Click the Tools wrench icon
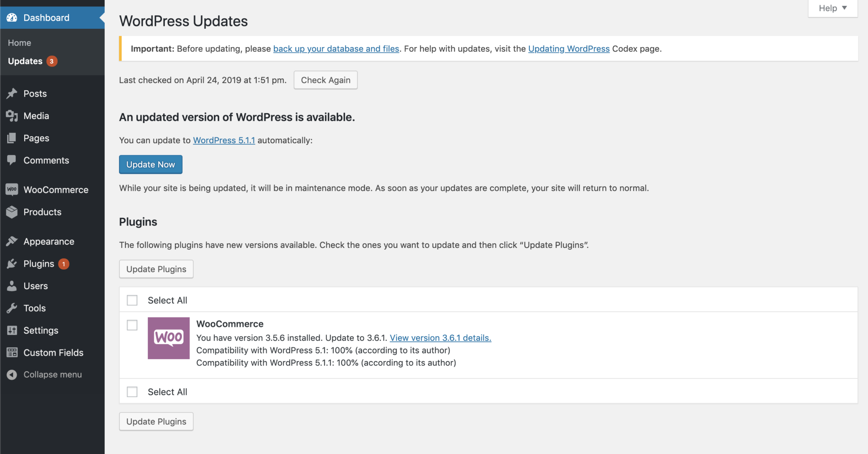The height and width of the screenshot is (454, 868). coord(12,308)
